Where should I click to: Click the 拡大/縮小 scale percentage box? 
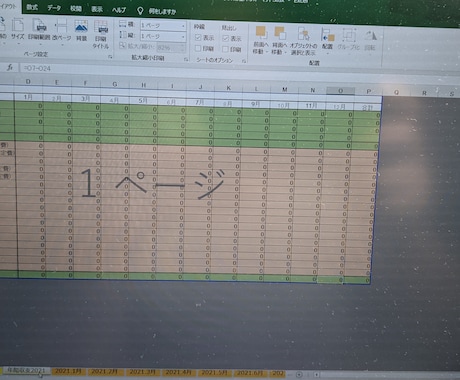[171, 48]
